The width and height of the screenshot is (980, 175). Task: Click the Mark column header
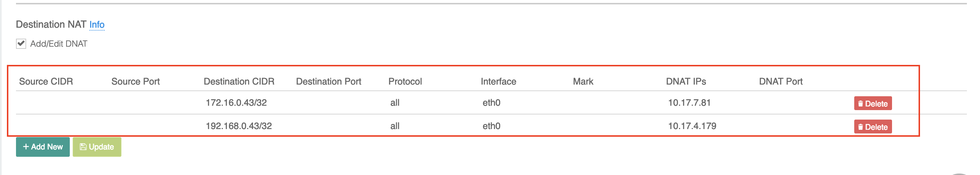pos(583,81)
